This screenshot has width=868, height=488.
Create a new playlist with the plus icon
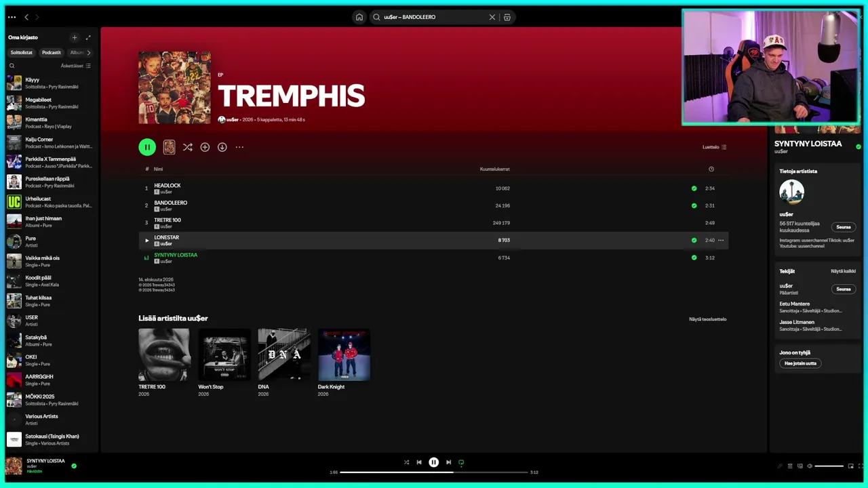click(x=75, y=37)
